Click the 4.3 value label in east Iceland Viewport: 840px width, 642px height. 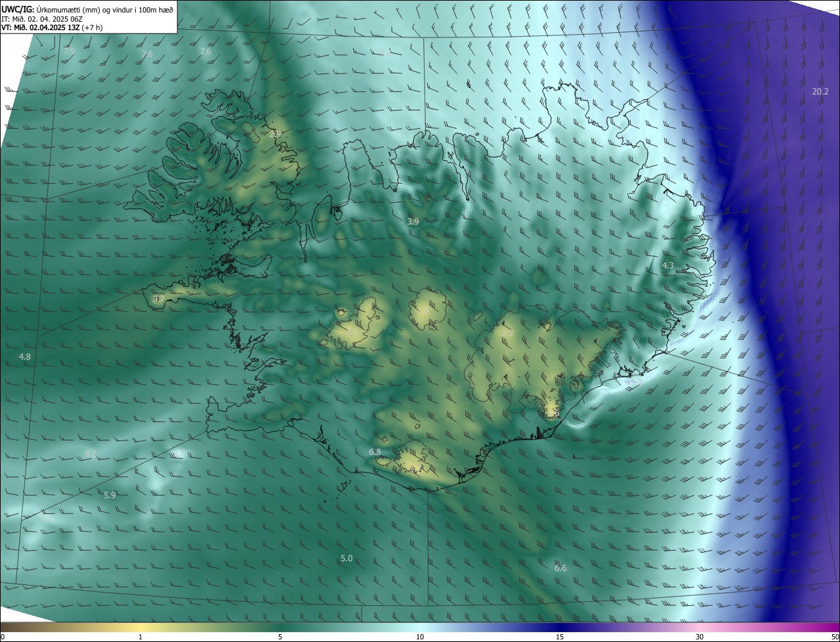tap(667, 265)
